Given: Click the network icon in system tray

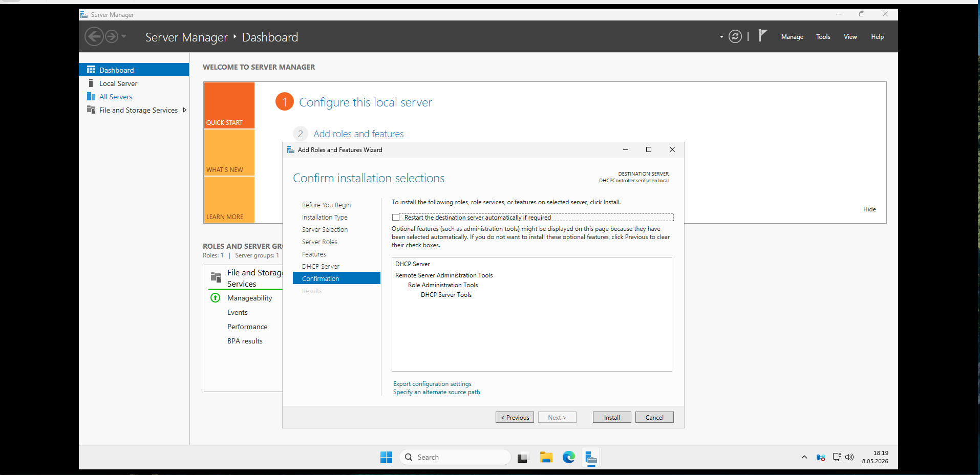Looking at the screenshot, I should 837,457.
